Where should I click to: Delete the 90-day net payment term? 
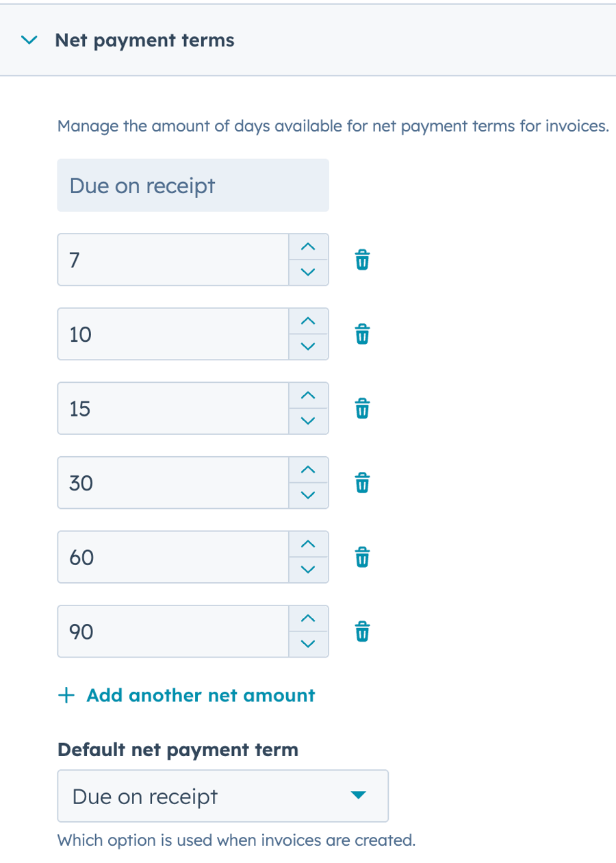click(x=361, y=631)
